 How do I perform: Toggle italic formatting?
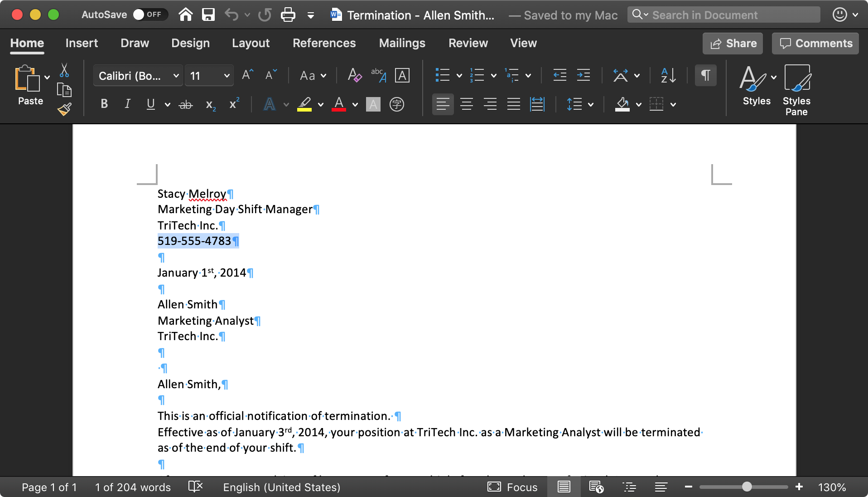(x=128, y=104)
